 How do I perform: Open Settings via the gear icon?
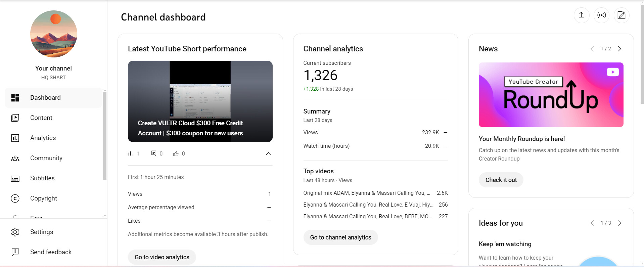tap(15, 232)
